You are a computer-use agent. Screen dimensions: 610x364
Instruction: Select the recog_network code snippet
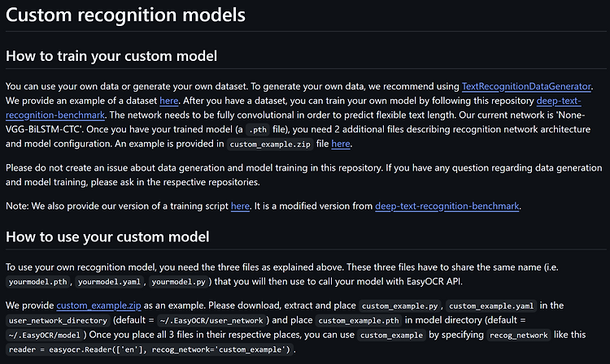pyautogui.click(x=519, y=335)
